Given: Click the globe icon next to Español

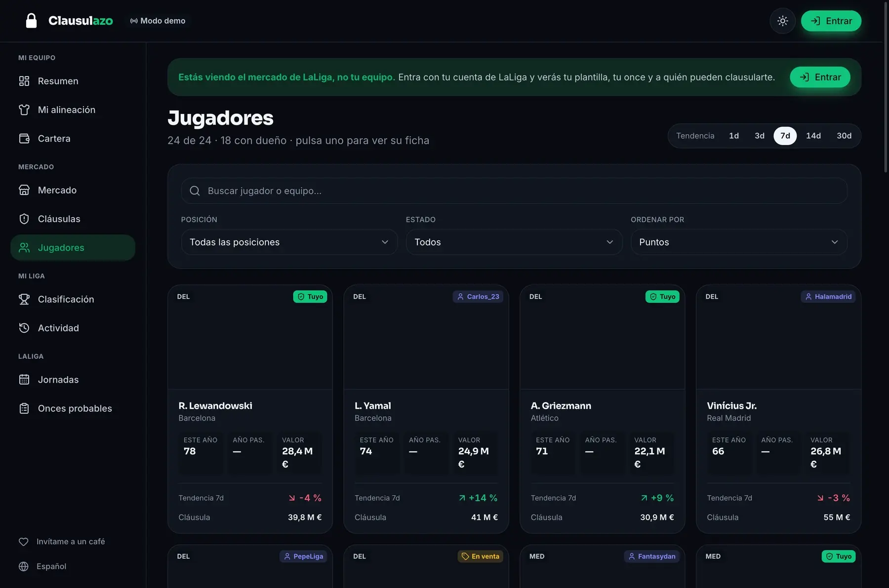Looking at the screenshot, I should point(24,566).
